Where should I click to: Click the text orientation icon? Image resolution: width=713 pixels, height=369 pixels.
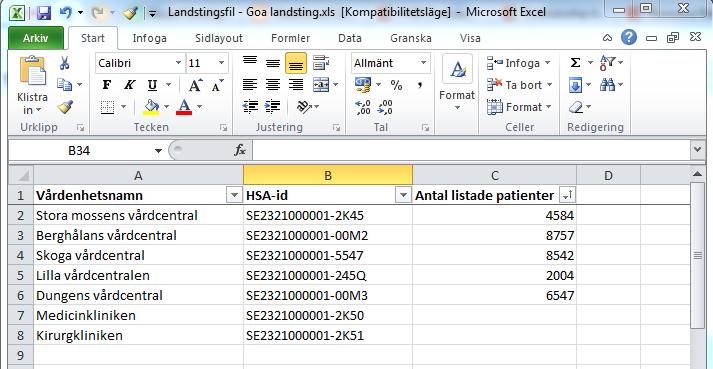click(303, 107)
